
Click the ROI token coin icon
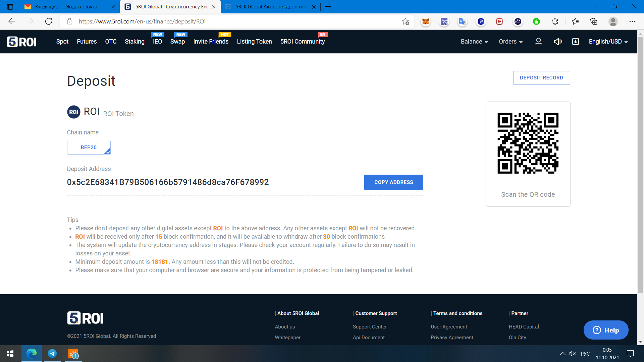pyautogui.click(x=74, y=112)
